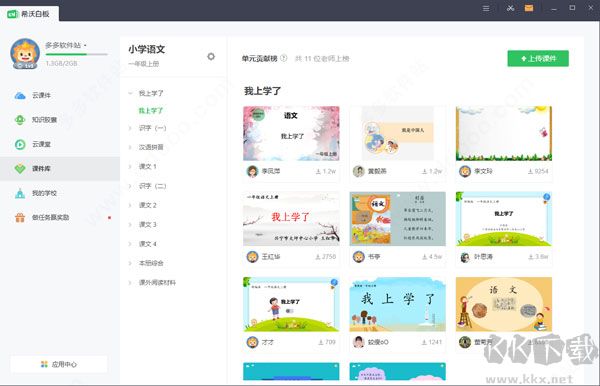
Task: Click the scissors screenshot icon in title bar
Action: 510,8
